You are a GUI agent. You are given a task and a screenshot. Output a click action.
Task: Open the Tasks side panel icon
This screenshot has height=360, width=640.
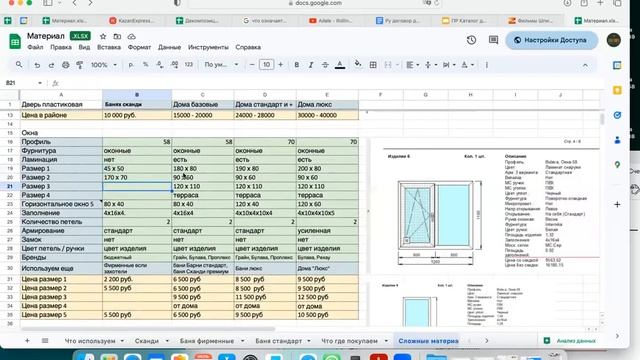tap(617, 115)
